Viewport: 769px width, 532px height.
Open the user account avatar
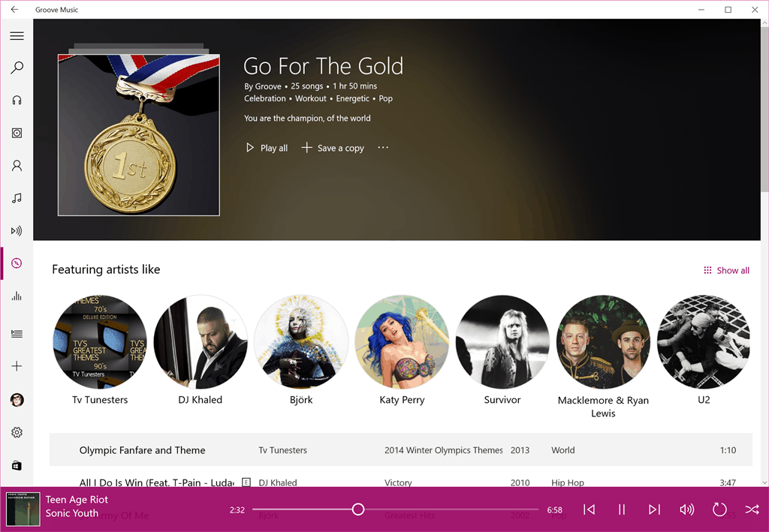coord(17,400)
